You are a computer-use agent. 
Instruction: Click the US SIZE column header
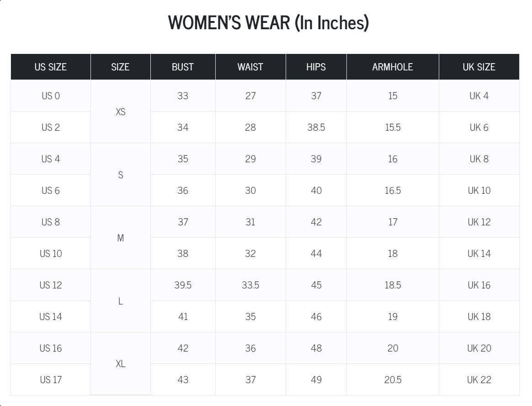point(51,67)
